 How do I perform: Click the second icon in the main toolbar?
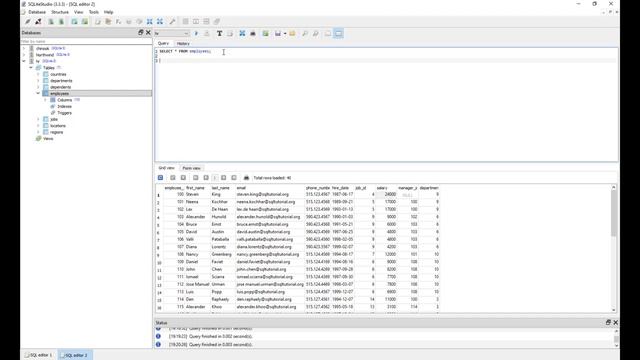(x=38, y=22)
